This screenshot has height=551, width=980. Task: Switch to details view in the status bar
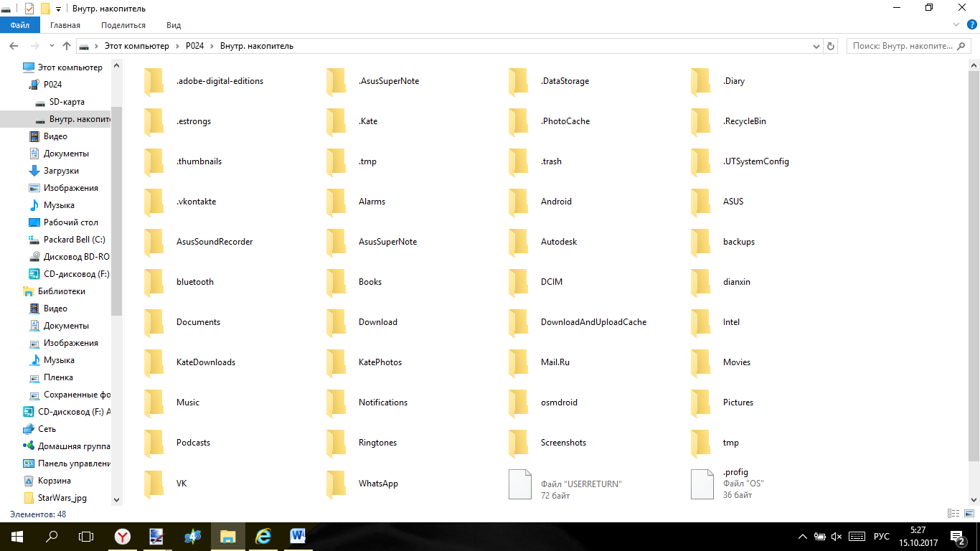(x=953, y=514)
